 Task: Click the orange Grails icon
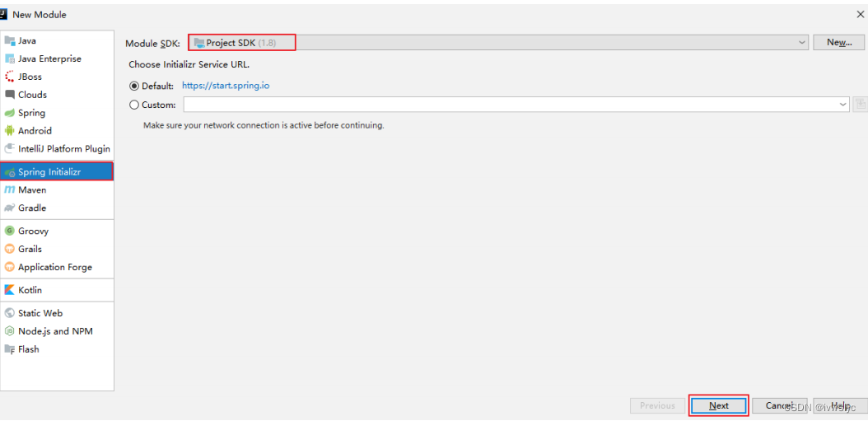[9, 249]
